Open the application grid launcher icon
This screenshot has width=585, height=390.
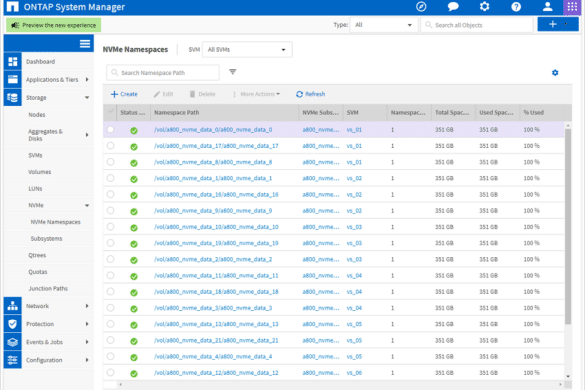point(572,7)
